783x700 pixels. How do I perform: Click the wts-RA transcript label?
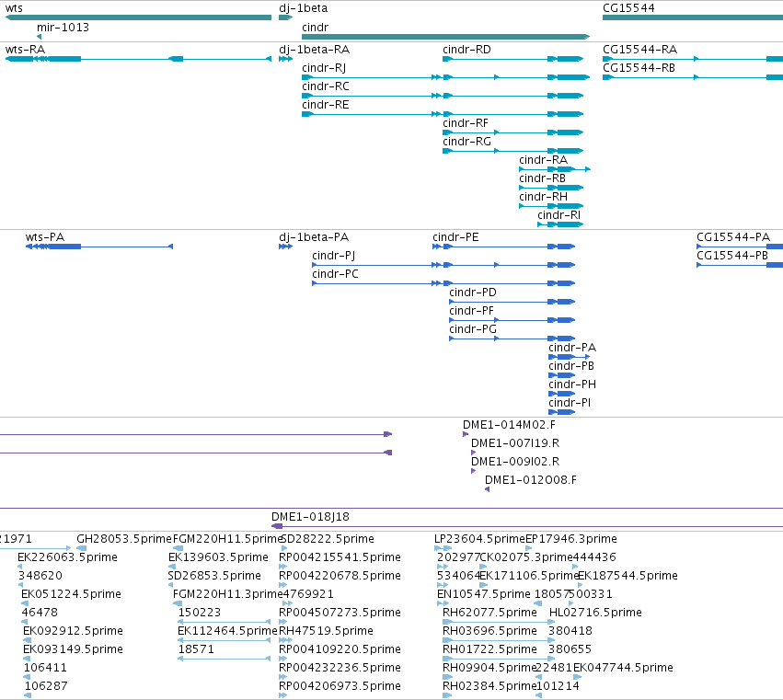coord(25,50)
